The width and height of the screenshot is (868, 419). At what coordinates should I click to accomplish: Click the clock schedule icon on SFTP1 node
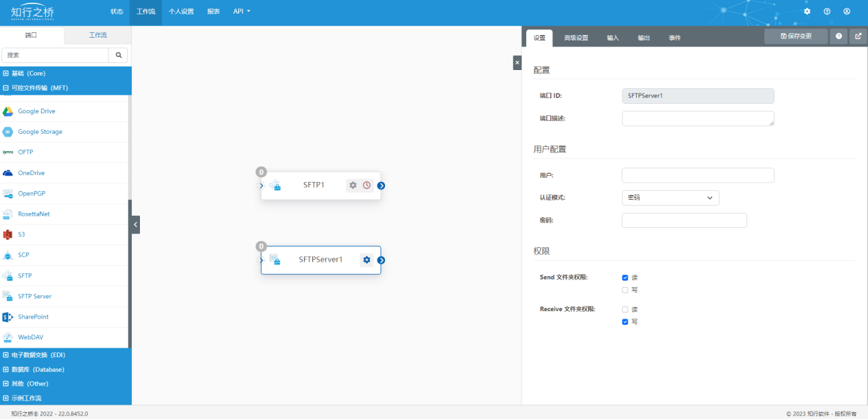tap(366, 185)
